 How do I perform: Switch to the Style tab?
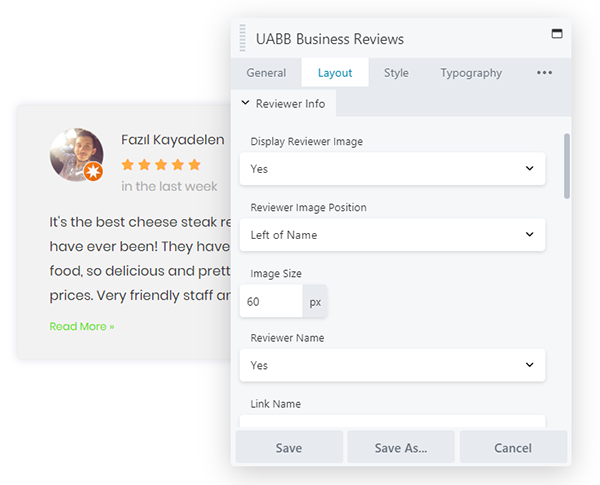396,73
